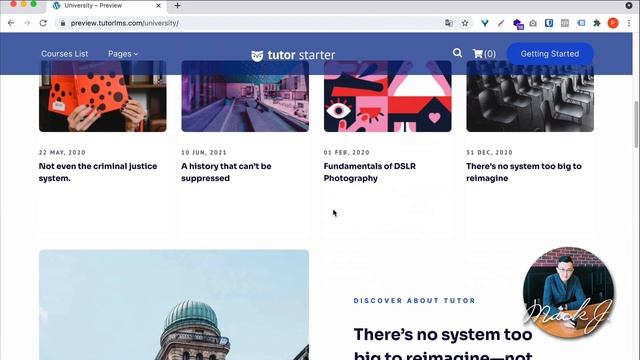The height and width of the screenshot is (360, 640).
Task: Click the browser forward arrow
Action: click(x=27, y=23)
